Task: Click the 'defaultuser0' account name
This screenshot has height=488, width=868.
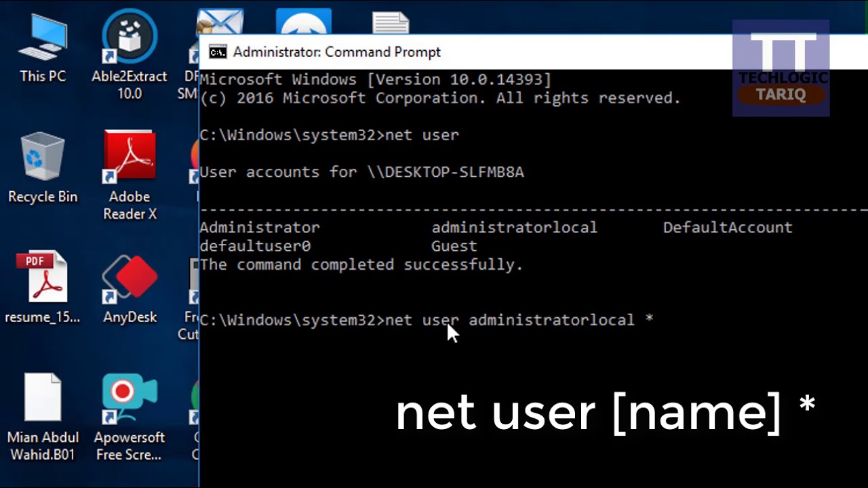Action: coord(255,246)
